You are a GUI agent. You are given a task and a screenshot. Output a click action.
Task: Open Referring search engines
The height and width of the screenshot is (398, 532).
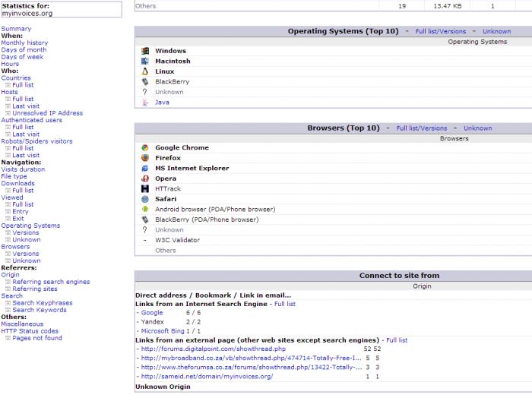[51, 282]
